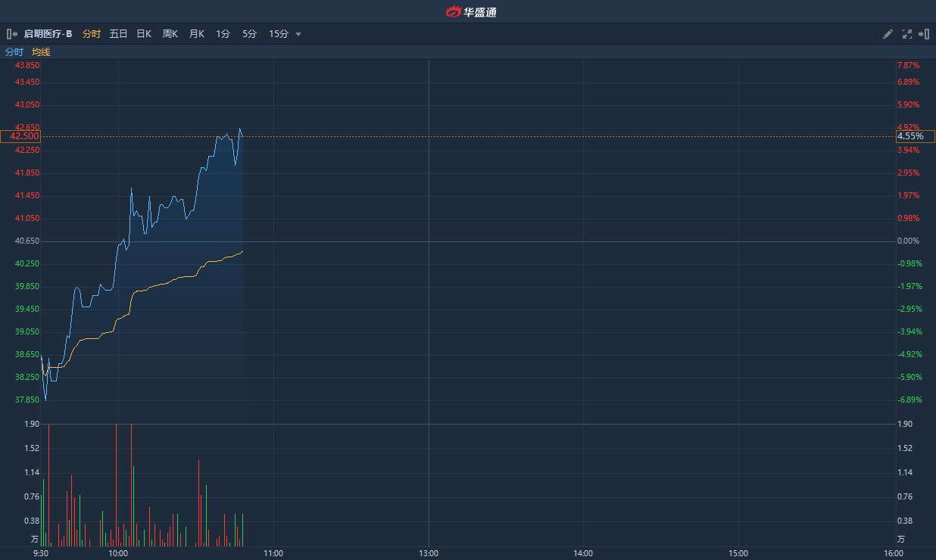Select the 15分 fifteen-minute chart
The image size is (936, 560).
[x=279, y=34]
